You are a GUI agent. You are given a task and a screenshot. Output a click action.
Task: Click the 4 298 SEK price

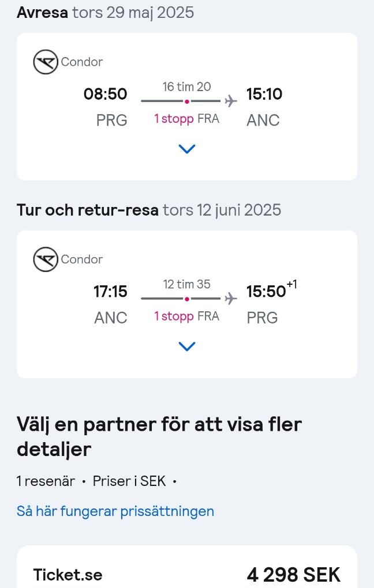294,575
